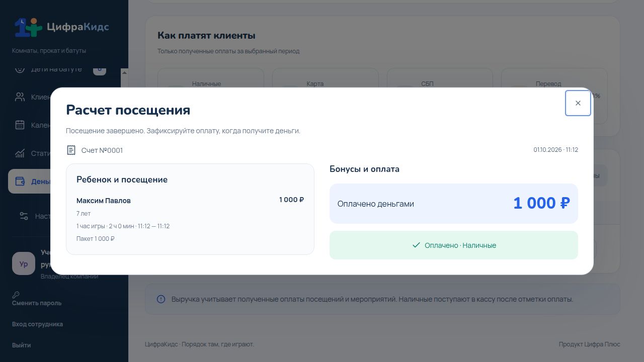
Task: Click the ЦифраКидс · Порядок там, где играют footer text
Action: point(199,344)
